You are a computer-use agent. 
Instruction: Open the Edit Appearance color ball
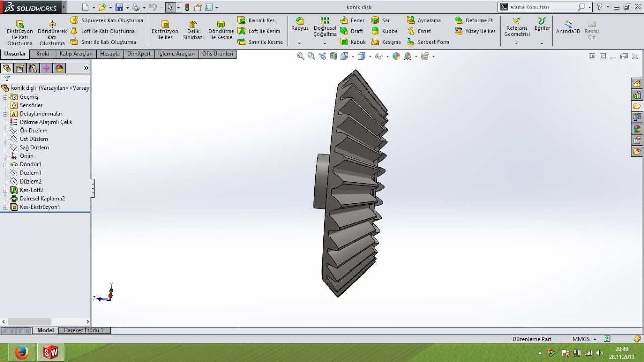(396, 56)
